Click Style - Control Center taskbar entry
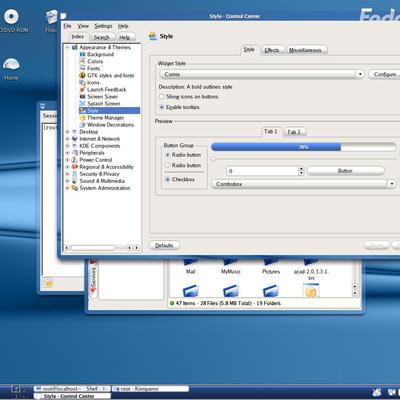Image resolution: width=400 pixels, height=400 pixels. (x=72, y=396)
